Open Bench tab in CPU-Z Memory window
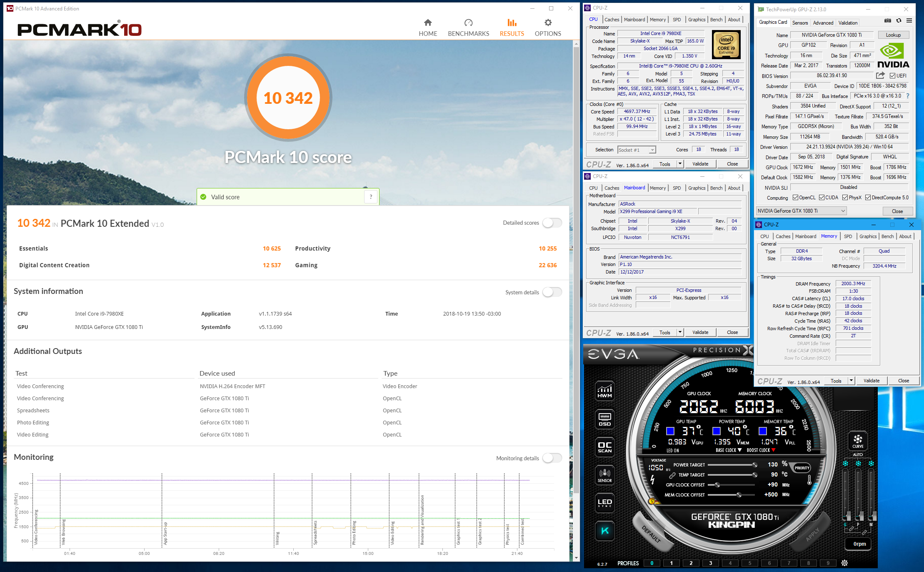924x572 pixels. tap(887, 236)
